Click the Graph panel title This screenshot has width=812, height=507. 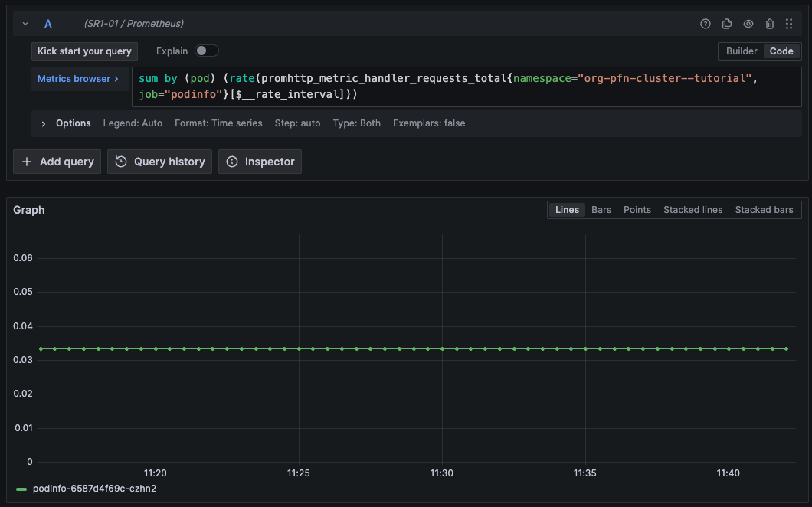coord(29,210)
